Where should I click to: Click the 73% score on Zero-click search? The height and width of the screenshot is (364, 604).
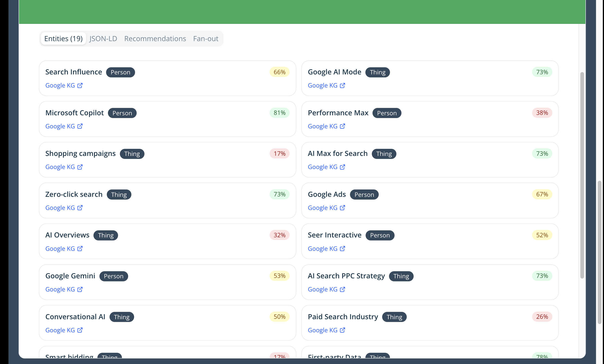[x=279, y=194]
